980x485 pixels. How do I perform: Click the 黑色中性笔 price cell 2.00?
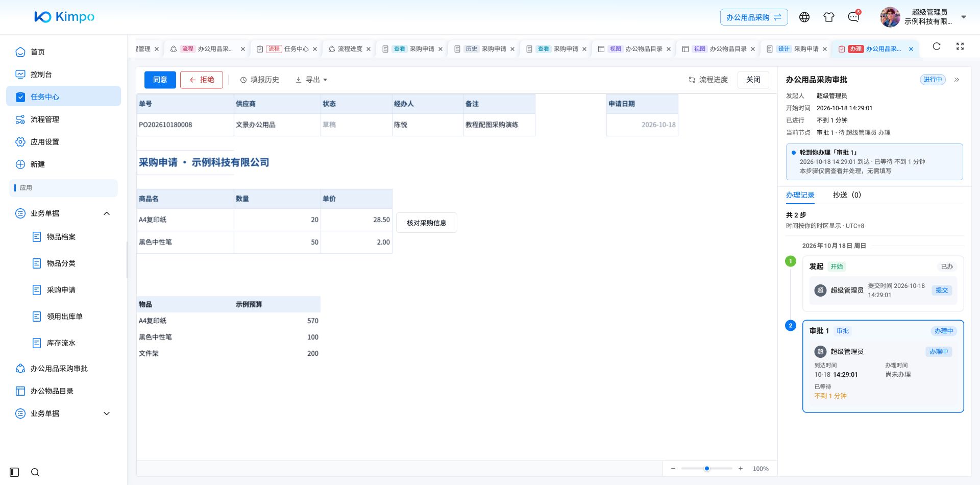[356, 242]
